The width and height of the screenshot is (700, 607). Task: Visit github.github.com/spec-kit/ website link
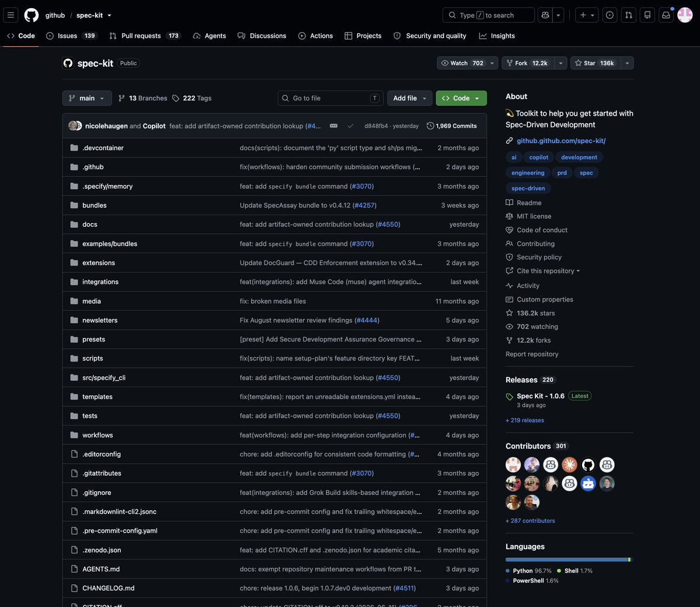click(x=561, y=141)
